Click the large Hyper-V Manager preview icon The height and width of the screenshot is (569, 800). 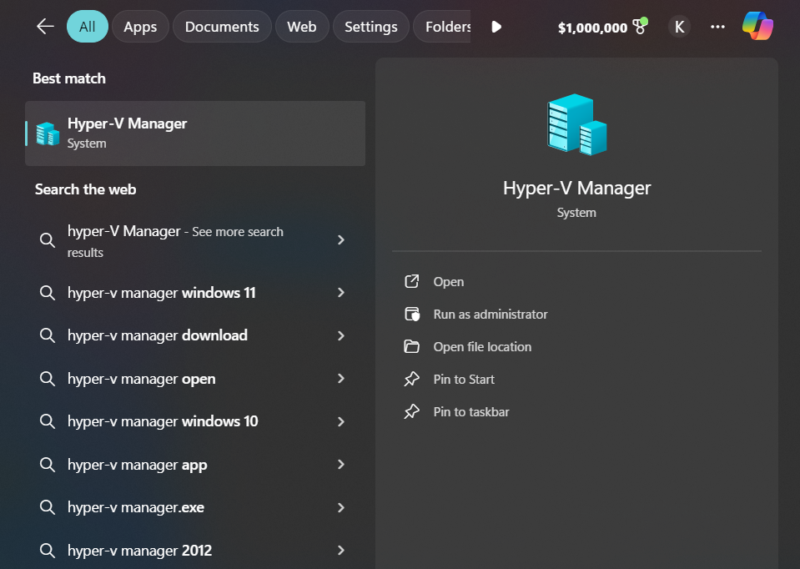(x=577, y=125)
